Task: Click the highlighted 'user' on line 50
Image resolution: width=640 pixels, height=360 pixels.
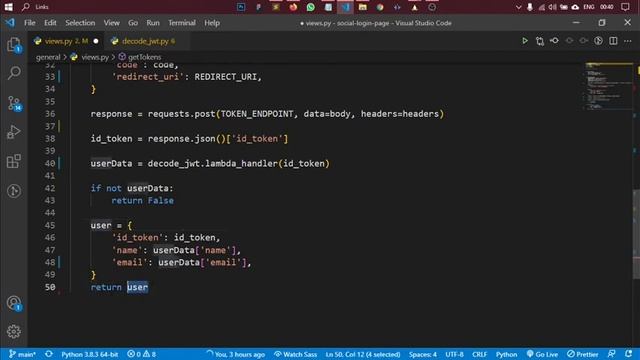Action: (x=137, y=287)
